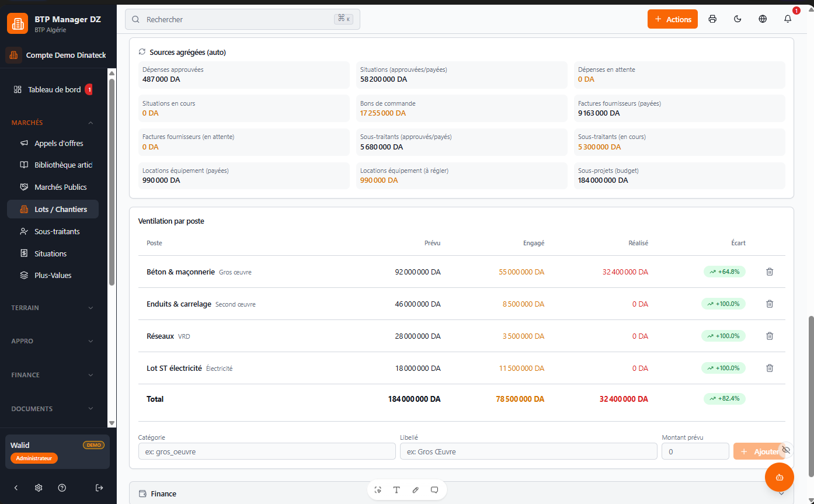Click the Lot ST électricité row label
The image size is (814, 504).
click(x=174, y=368)
